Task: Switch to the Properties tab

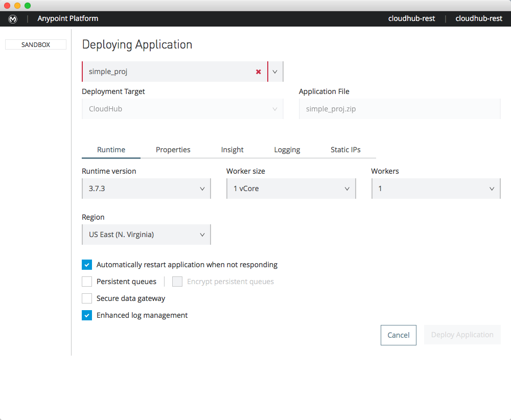Action: click(173, 150)
